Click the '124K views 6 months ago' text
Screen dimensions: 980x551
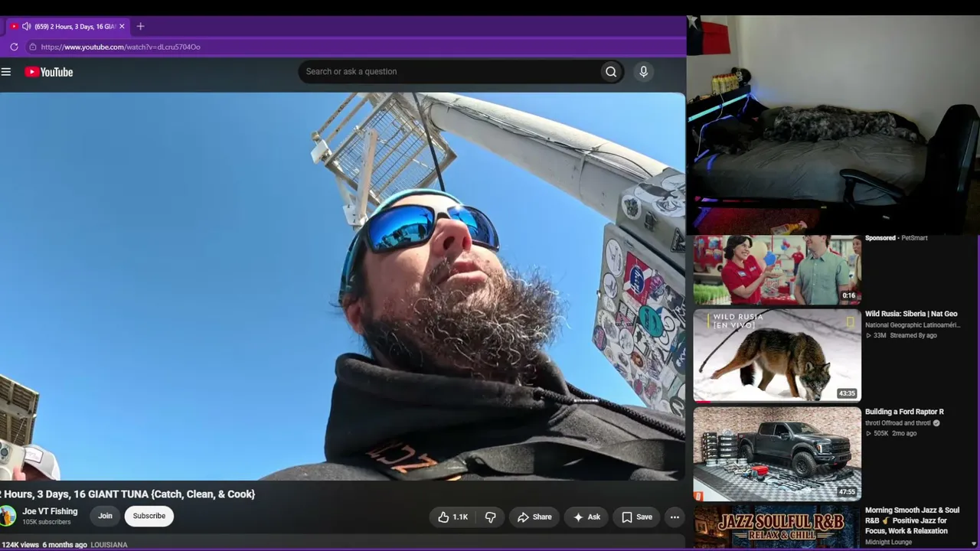(44, 545)
